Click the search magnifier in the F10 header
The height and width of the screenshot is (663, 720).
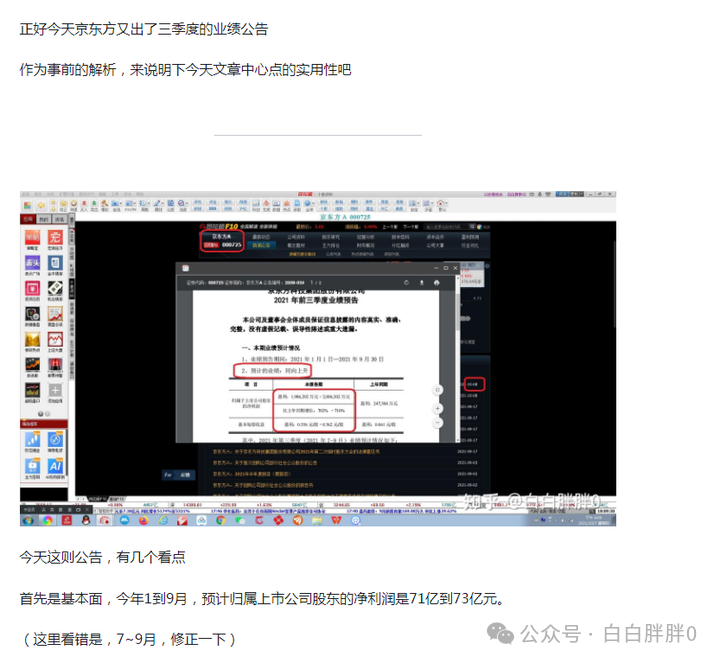tap(472, 226)
